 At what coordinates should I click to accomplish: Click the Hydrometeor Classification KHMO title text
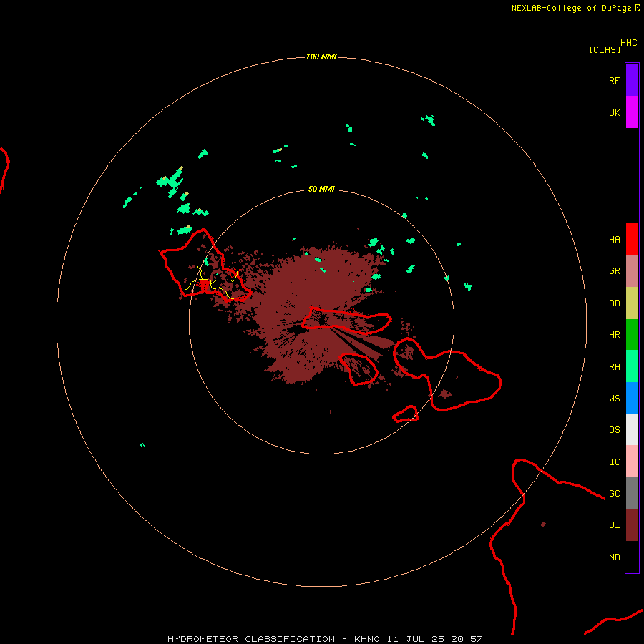pos(325,639)
